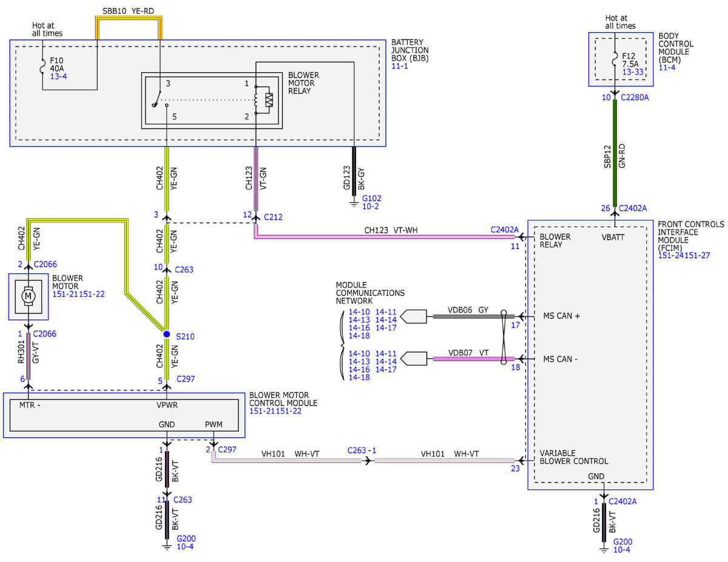Click the blower motor M symbol
This screenshot has width=728, height=562.
pos(28,296)
